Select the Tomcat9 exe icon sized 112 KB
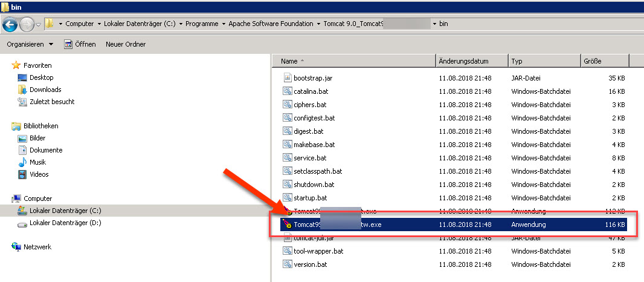This screenshot has width=644, height=282. click(x=288, y=211)
